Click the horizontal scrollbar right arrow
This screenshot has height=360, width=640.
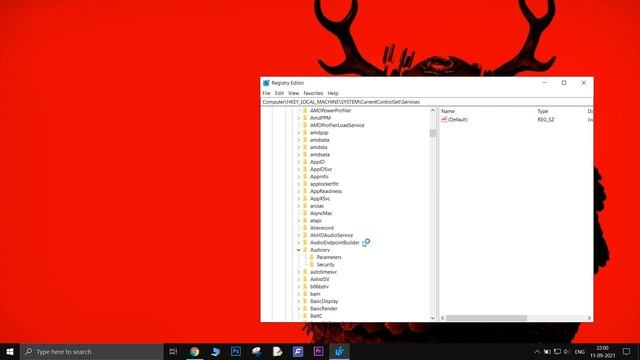pos(589,318)
